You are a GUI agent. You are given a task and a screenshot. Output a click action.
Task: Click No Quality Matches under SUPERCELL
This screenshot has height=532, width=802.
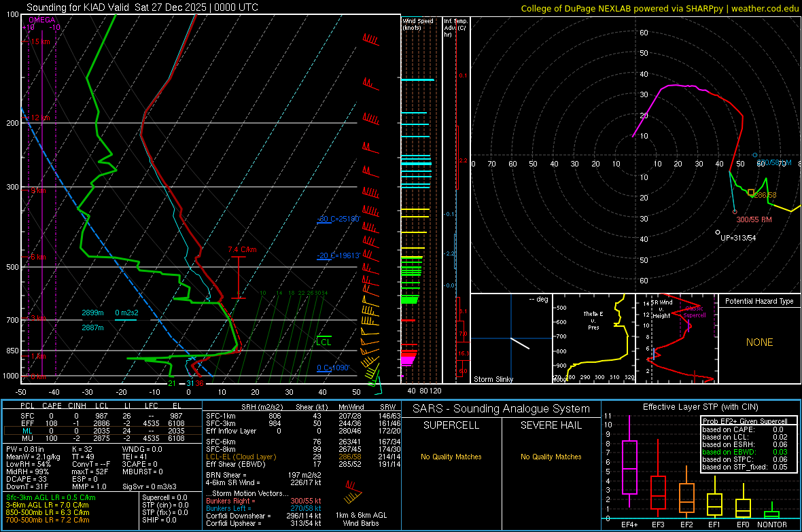pyautogui.click(x=451, y=457)
